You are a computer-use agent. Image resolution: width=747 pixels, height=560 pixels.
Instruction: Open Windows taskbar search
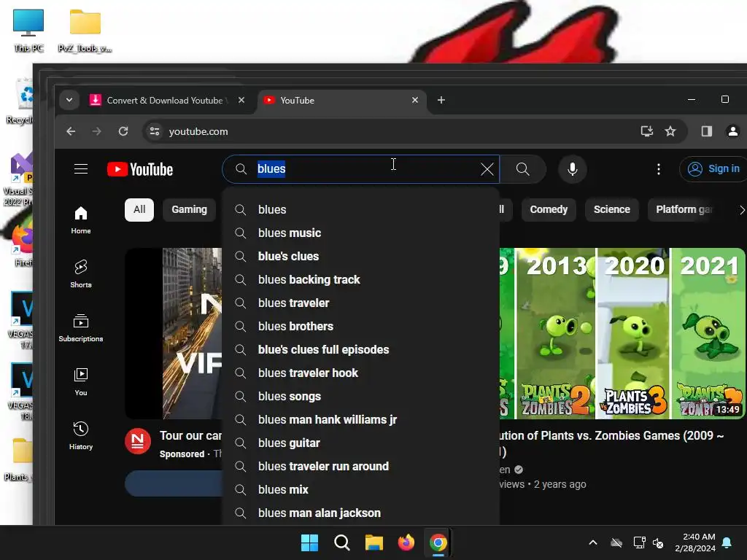342,542
